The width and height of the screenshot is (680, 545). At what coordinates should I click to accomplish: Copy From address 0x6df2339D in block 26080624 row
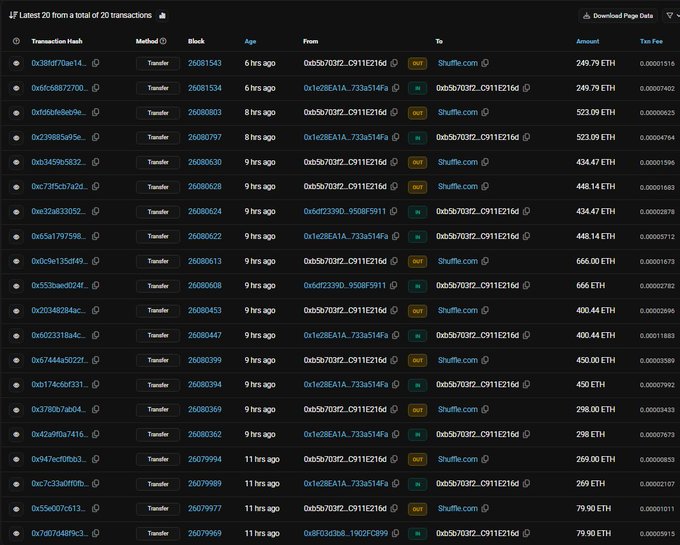[393, 211]
